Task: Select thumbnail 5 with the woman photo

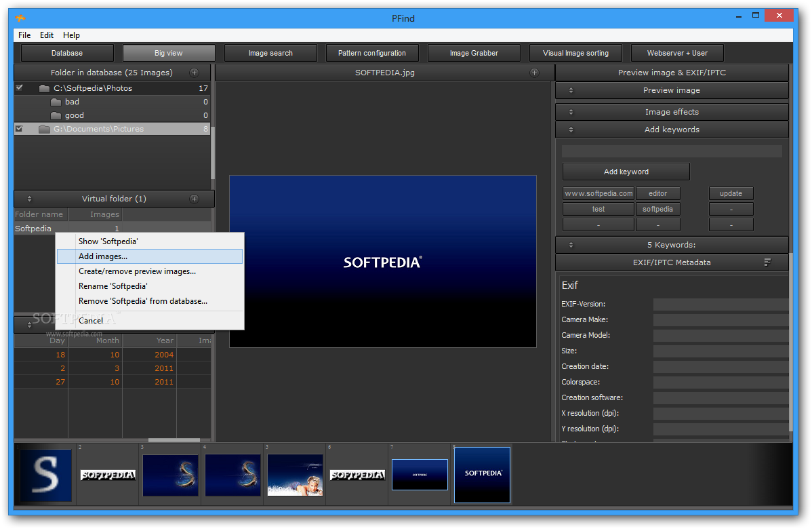Action: point(295,475)
